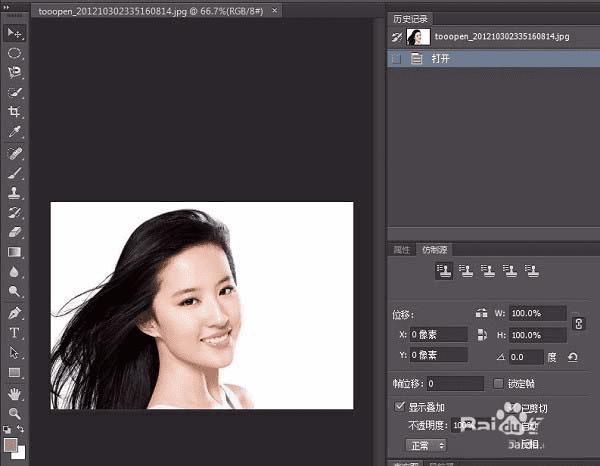Select the Move tool
The height and width of the screenshot is (466, 600).
[15, 33]
